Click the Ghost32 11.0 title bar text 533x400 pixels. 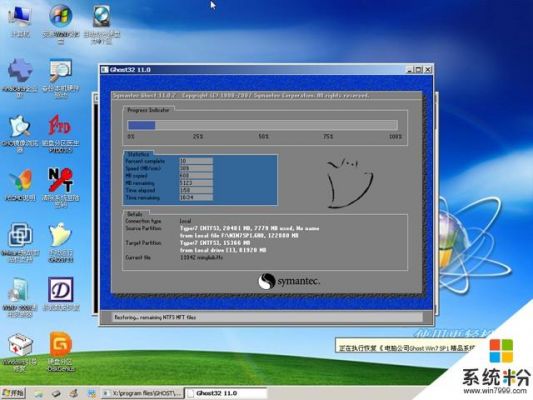tap(130, 70)
